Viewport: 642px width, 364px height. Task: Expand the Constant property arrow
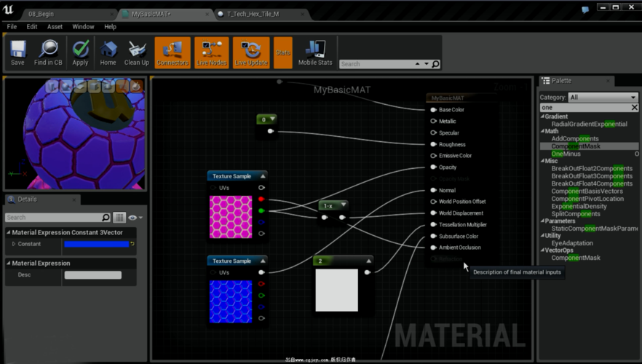[x=14, y=245]
